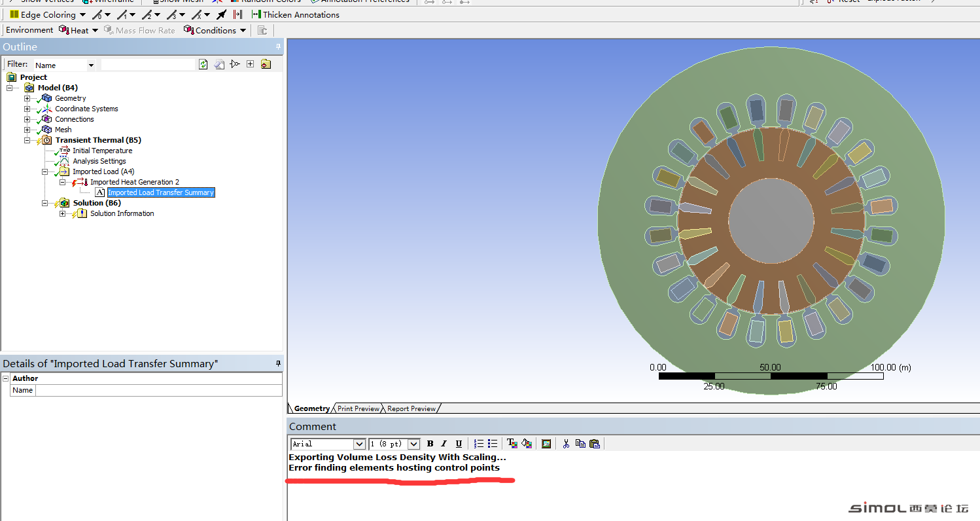Toggle italic in the Comment editor
The height and width of the screenshot is (521, 980).
(444, 444)
